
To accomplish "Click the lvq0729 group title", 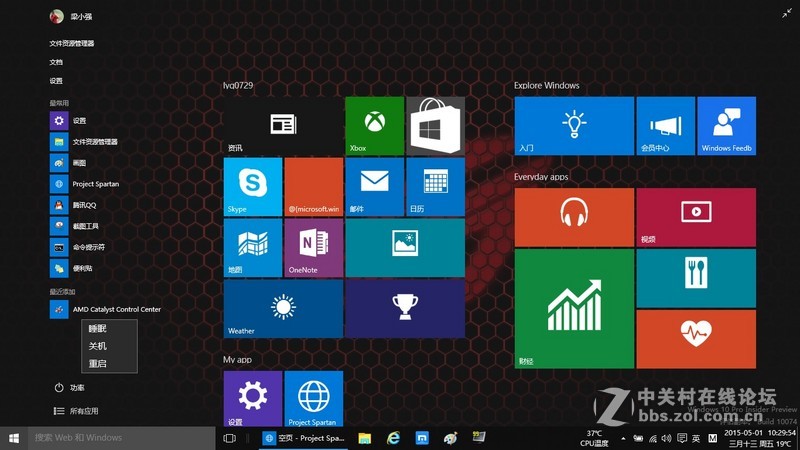I will [238, 85].
